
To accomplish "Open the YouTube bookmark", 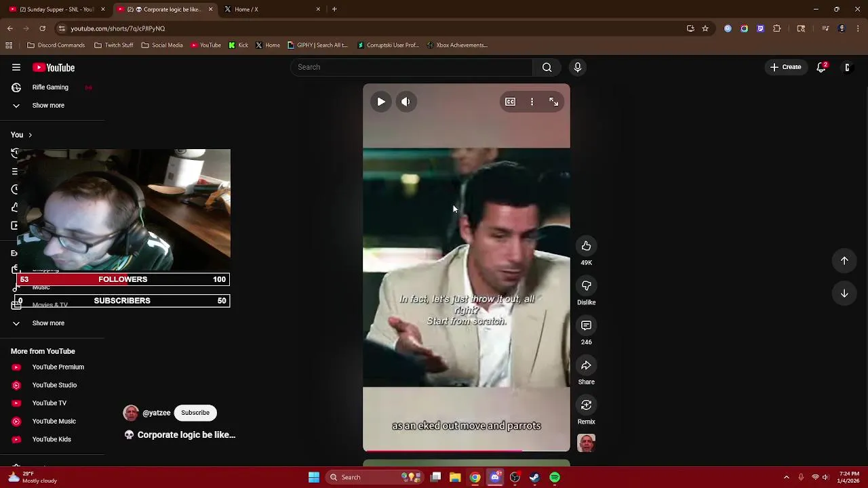I will 205,45.
